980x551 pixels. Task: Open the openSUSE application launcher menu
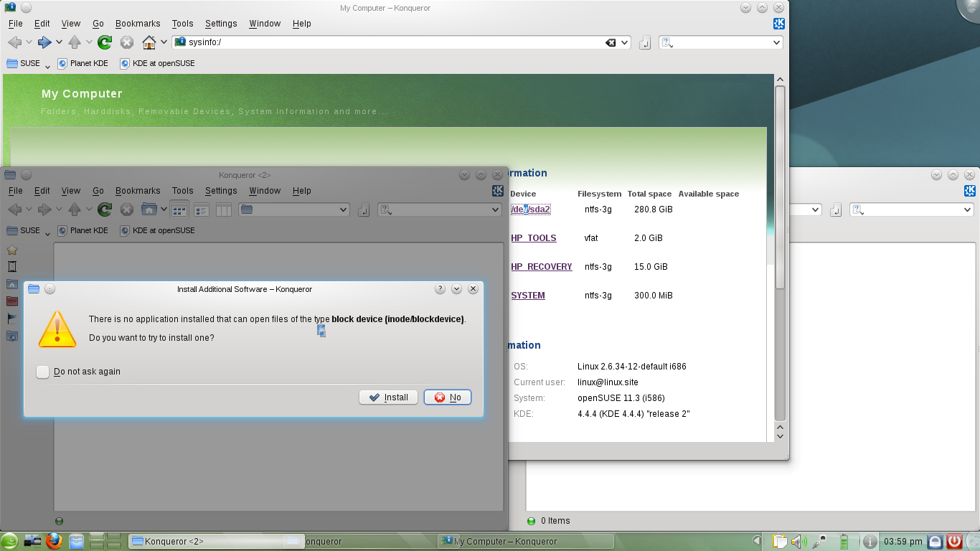10,541
